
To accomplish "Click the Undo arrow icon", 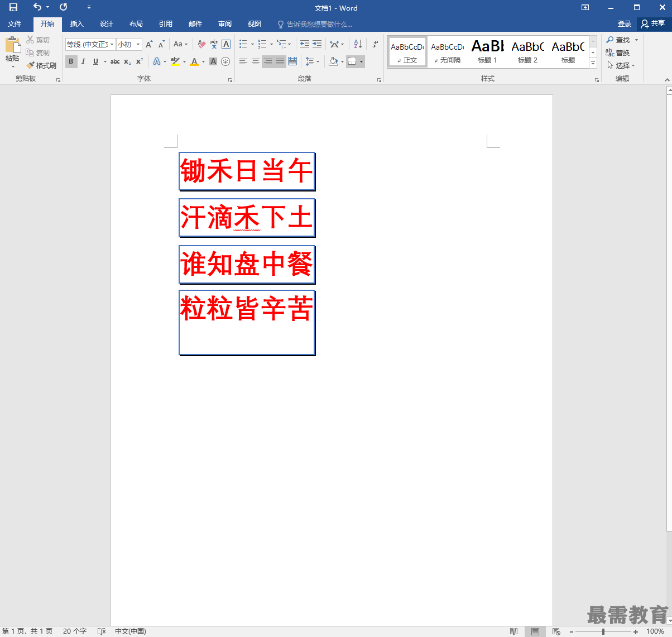I will pyautogui.click(x=37, y=7).
